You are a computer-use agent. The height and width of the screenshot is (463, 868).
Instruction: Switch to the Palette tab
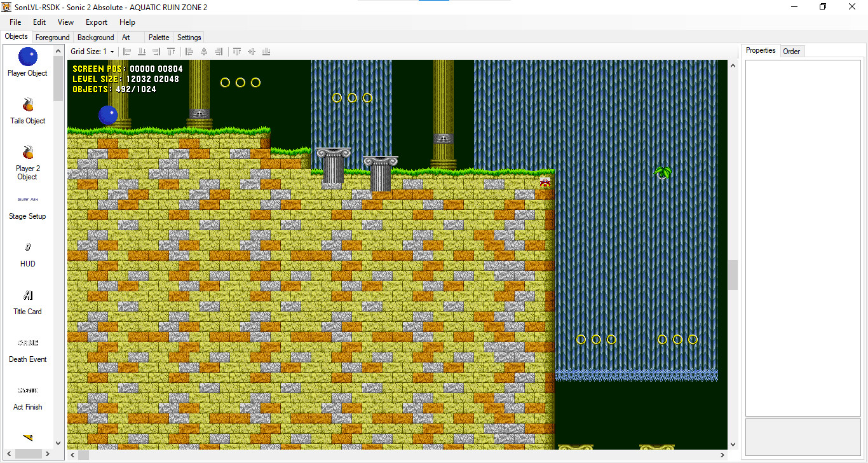tap(158, 37)
